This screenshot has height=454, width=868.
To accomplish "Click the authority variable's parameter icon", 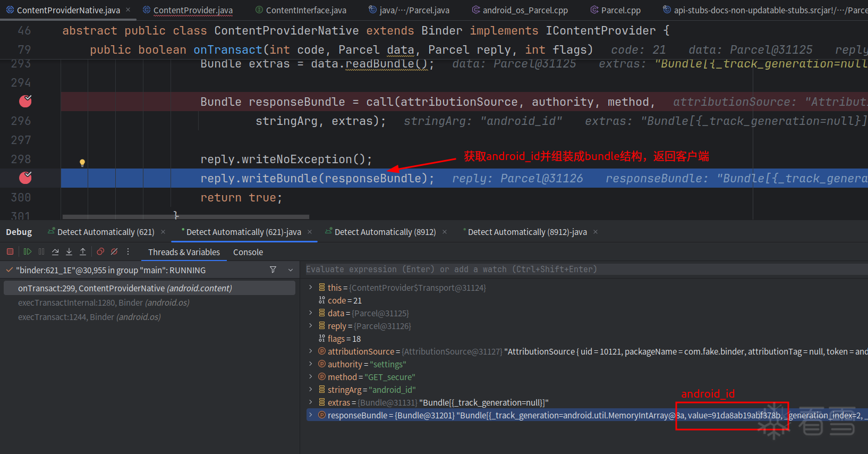I will click(x=322, y=364).
